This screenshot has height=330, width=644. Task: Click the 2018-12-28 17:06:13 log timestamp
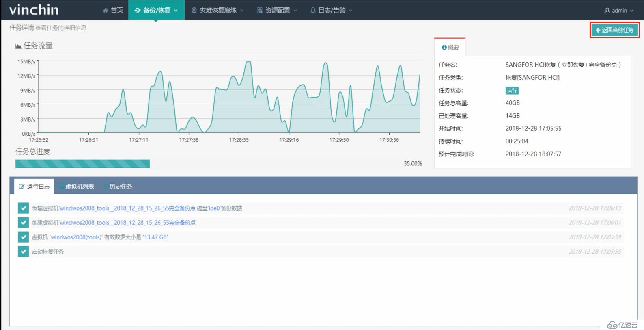[594, 208]
